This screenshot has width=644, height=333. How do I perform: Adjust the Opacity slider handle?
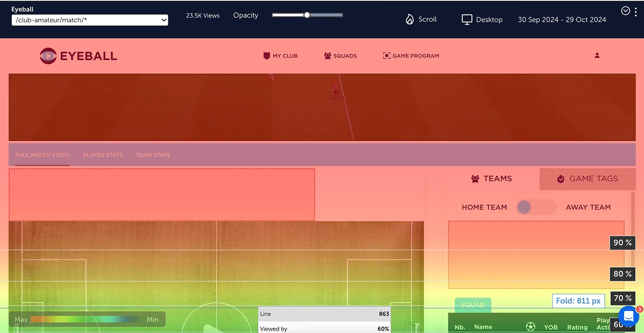tap(307, 15)
